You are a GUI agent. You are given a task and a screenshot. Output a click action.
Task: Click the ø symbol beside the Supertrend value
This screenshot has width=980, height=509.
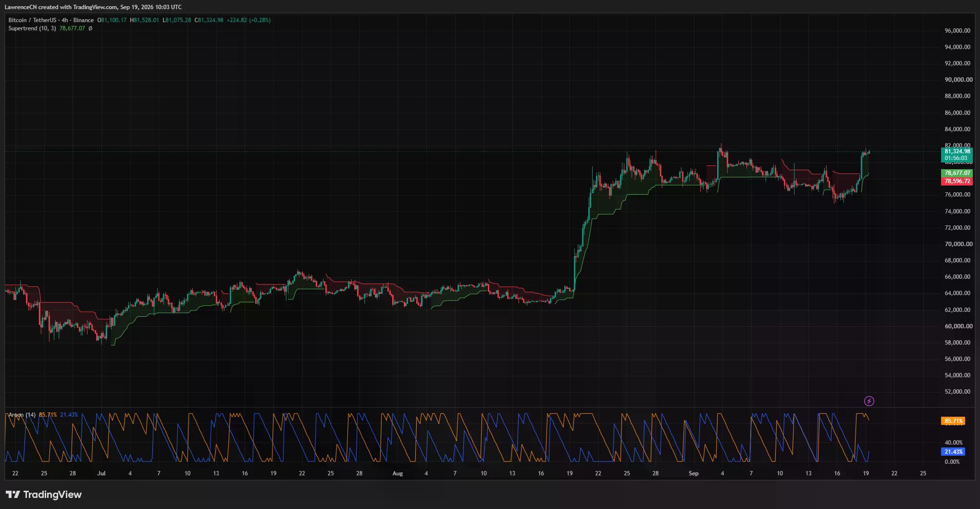[x=90, y=28]
